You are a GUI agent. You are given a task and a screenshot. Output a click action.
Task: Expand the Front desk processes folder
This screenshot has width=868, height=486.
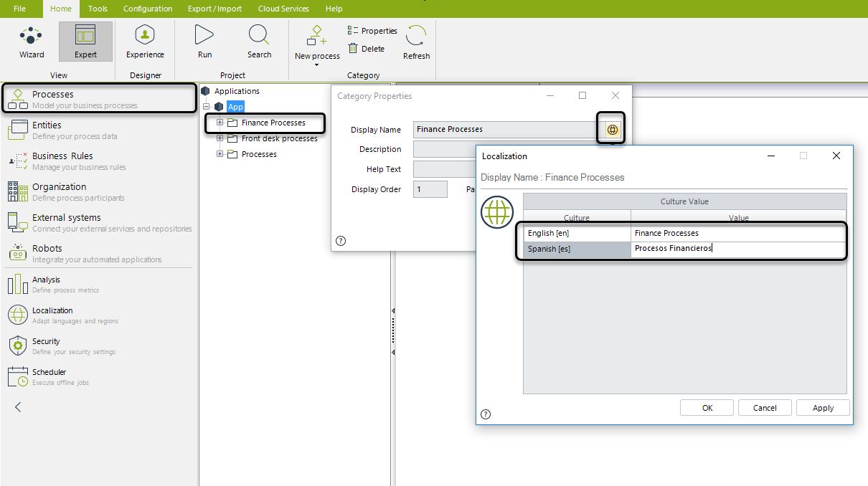(x=220, y=138)
